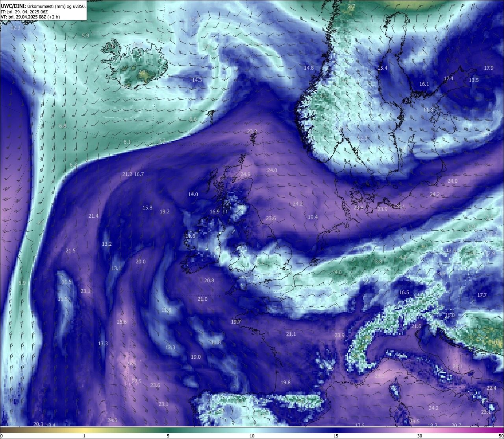Click the '16.1' value over Finland
The image size is (504, 439).
point(424,84)
